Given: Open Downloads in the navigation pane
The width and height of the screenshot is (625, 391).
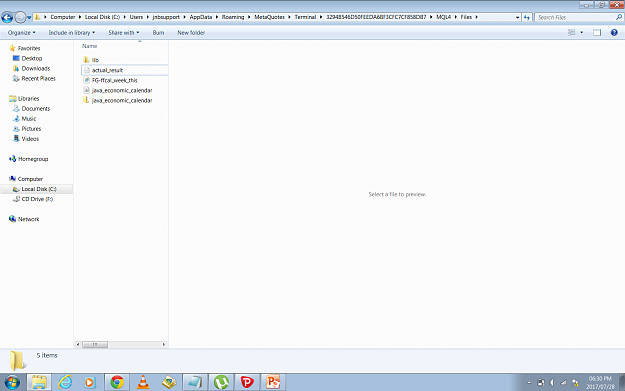Looking at the screenshot, I should 36,69.
